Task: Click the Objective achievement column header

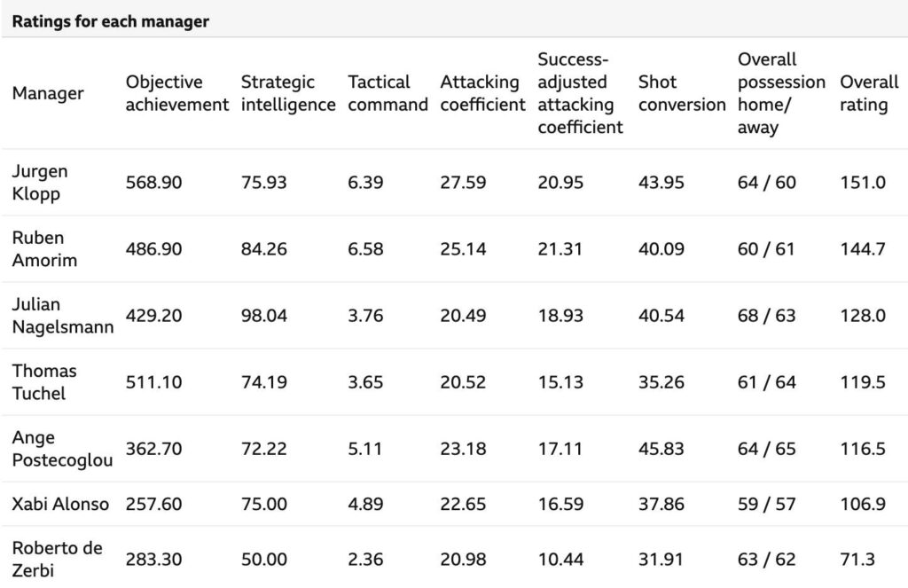Action: coord(176,93)
